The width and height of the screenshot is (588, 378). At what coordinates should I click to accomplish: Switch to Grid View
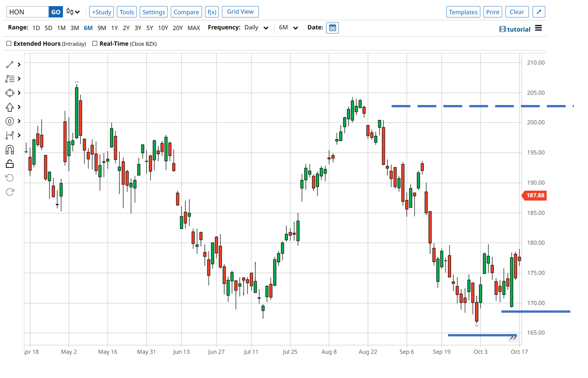[x=240, y=12]
